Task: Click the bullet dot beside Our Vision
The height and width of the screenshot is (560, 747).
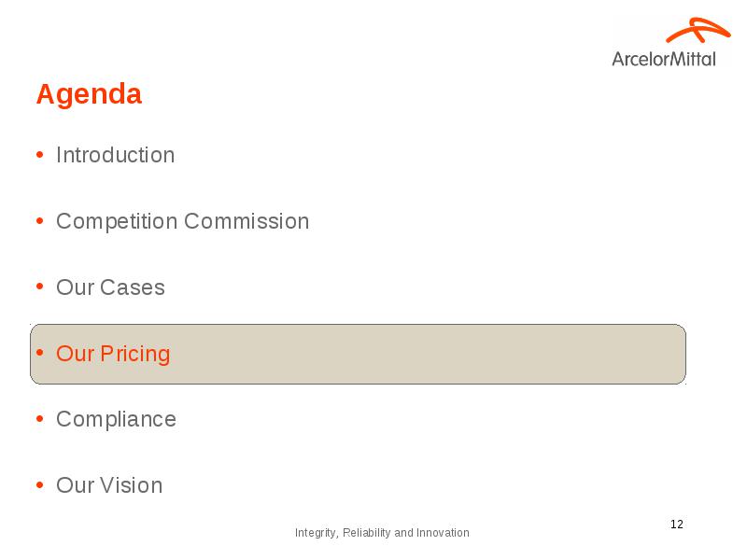Action: (40, 485)
